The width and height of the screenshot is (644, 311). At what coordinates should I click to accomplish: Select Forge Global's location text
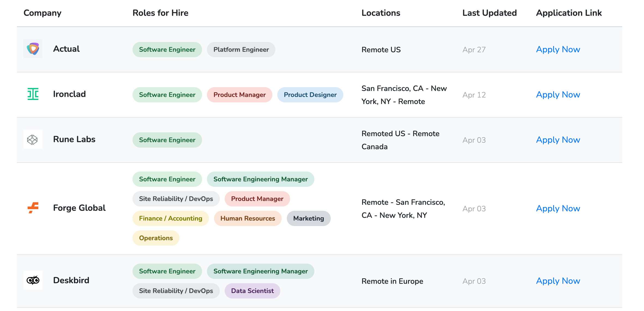click(403, 209)
